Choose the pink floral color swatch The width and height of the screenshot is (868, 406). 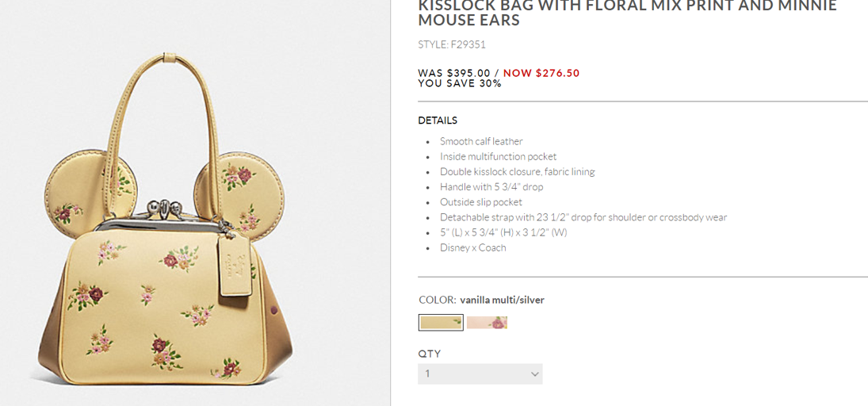(x=487, y=323)
